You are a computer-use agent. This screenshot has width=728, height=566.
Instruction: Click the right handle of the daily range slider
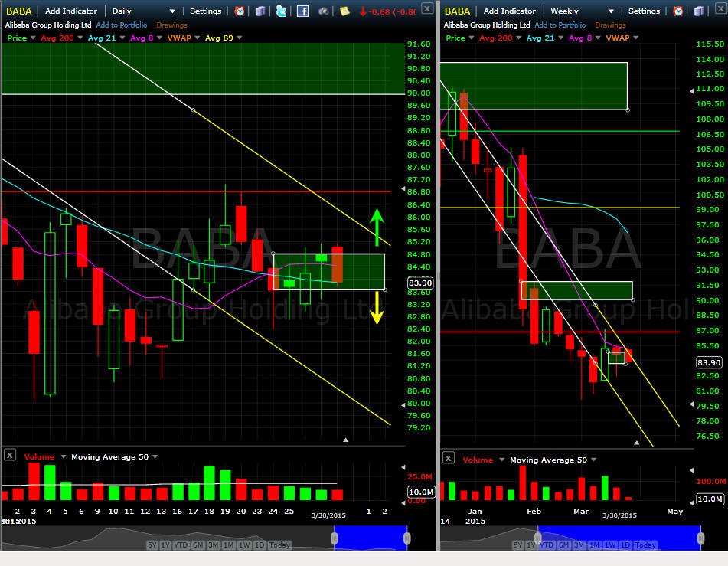[x=406, y=538]
